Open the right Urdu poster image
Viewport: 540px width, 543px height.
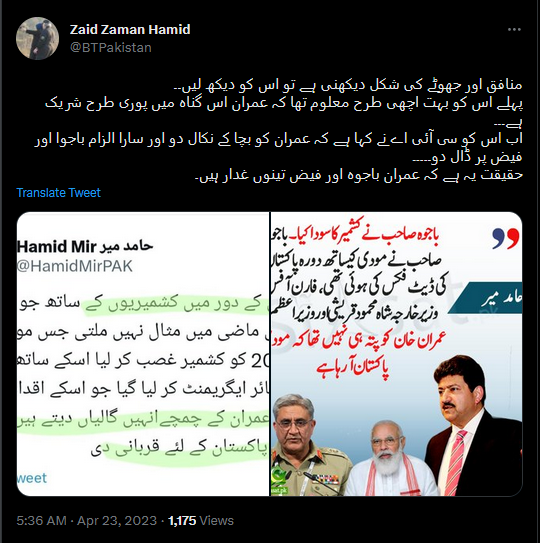point(396,354)
